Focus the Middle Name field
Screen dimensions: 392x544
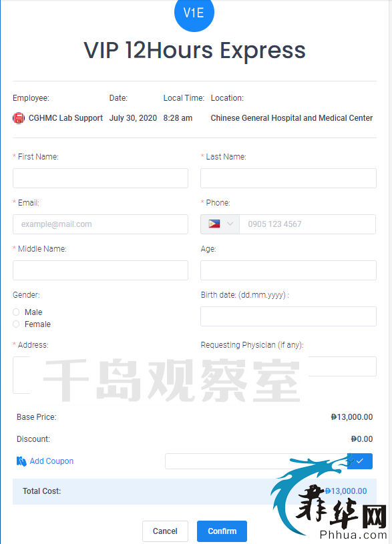pyautogui.click(x=100, y=270)
